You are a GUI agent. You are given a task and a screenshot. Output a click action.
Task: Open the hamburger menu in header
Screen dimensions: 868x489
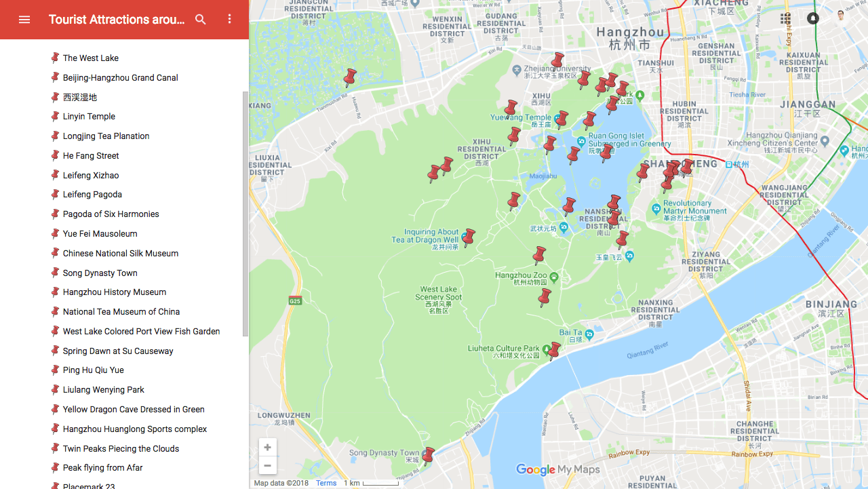point(24,20)
